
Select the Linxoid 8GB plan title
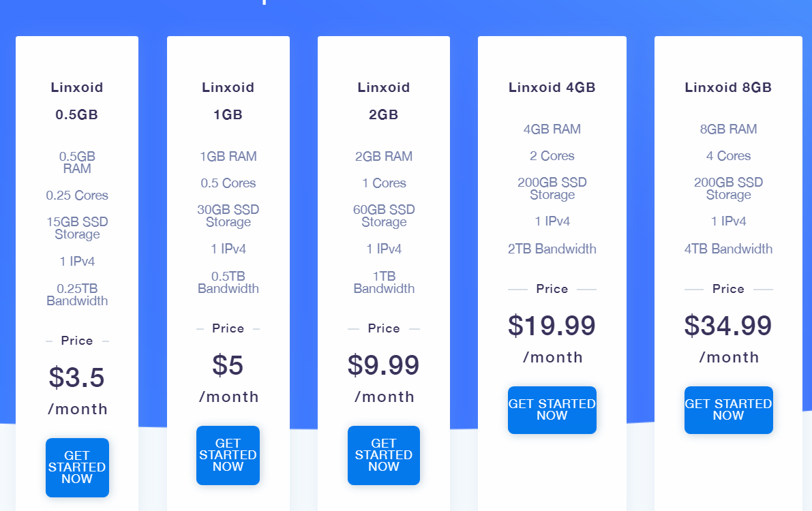tap(728, 87)
